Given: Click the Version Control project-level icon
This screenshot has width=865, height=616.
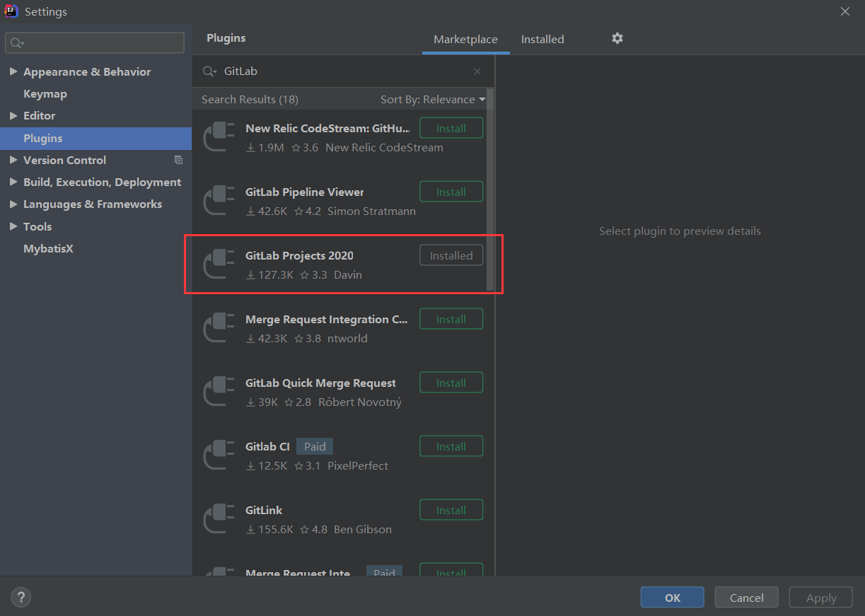Looking at the screenshot, I should tap(178, 160).
